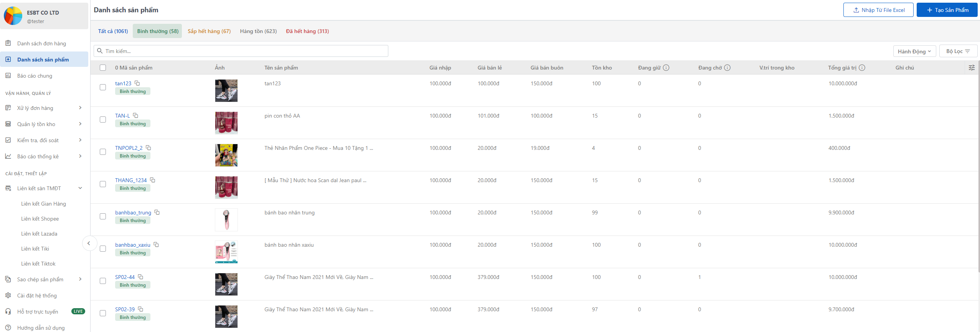The height and width of the screenshot is (332, 980).
Task: Open thumbnail image of banhbao_xaxiu product
Action: tap(226, 252)
